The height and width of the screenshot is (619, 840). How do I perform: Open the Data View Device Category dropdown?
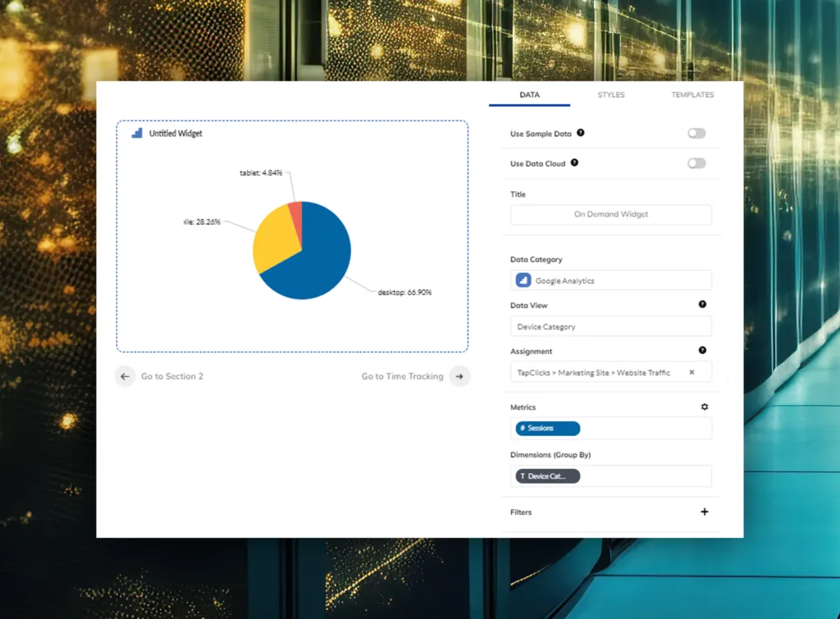(610, 326)
